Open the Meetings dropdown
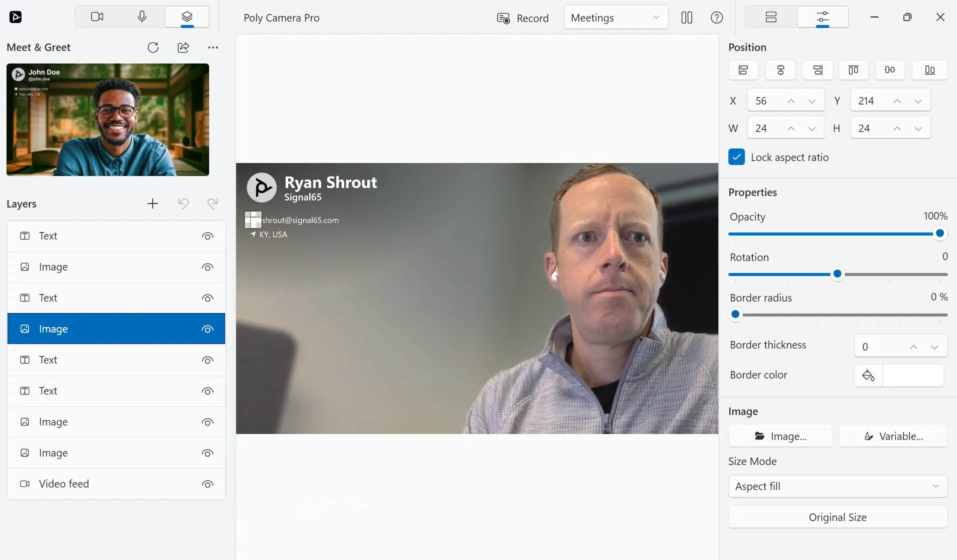957x560 pixels. coord(616,17)
